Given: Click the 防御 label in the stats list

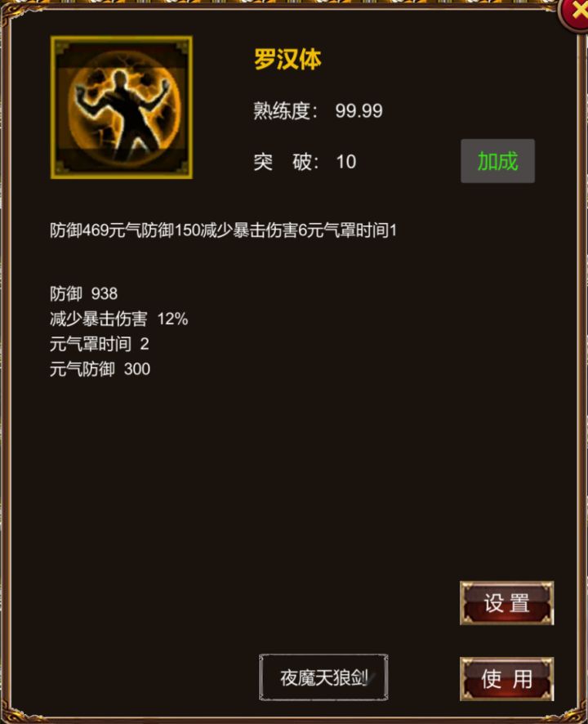Looking at the screenshot, I should pos(66,293).
